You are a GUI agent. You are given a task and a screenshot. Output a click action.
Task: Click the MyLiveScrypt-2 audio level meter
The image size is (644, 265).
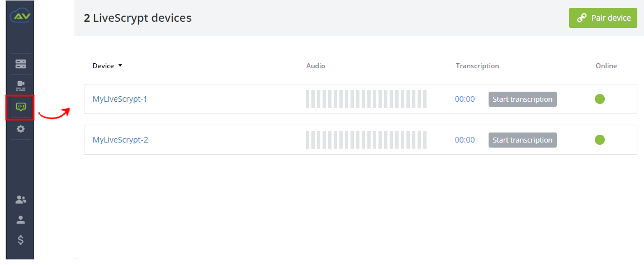(366, 140)
